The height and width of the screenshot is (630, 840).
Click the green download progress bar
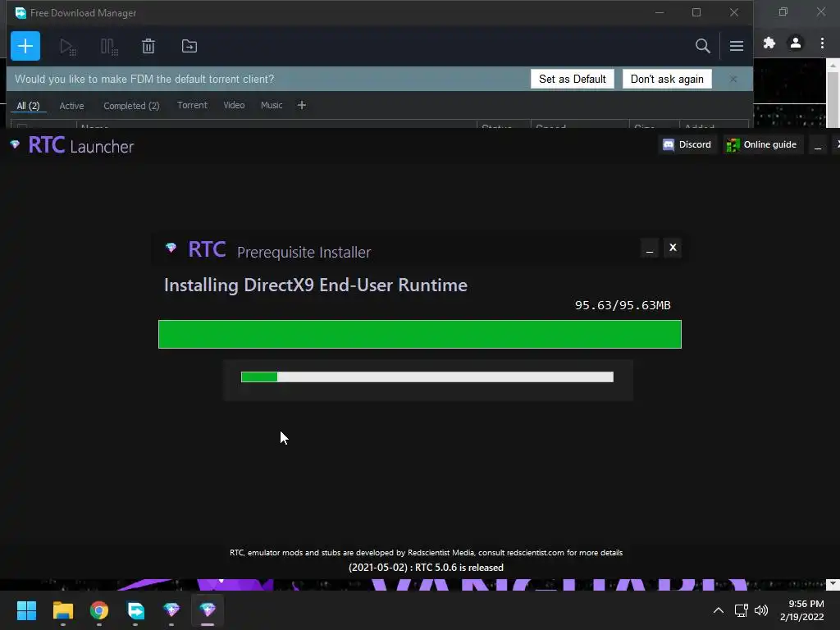coord(420,335)
